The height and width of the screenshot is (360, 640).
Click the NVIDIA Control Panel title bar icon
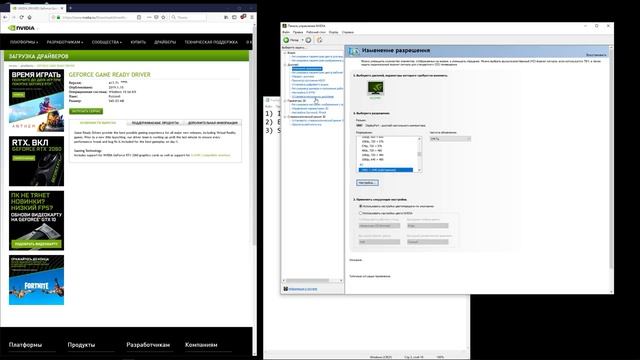(x=285, y=25)
